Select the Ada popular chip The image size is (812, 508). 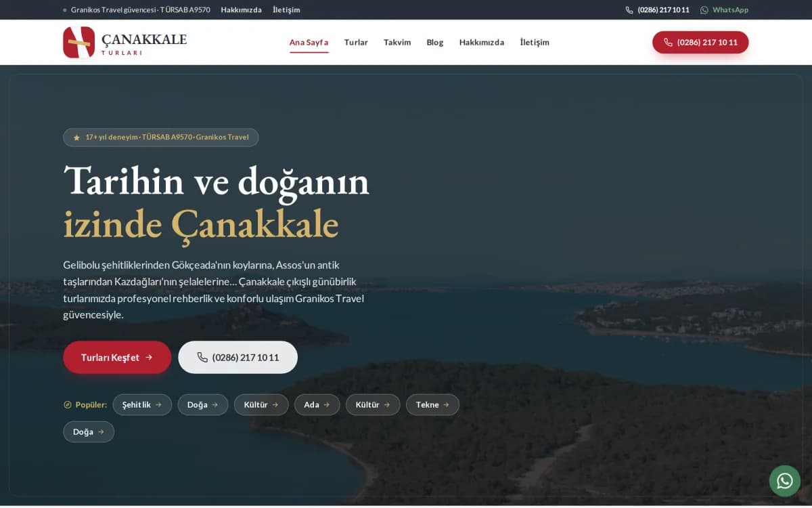[x=317, y=404]
